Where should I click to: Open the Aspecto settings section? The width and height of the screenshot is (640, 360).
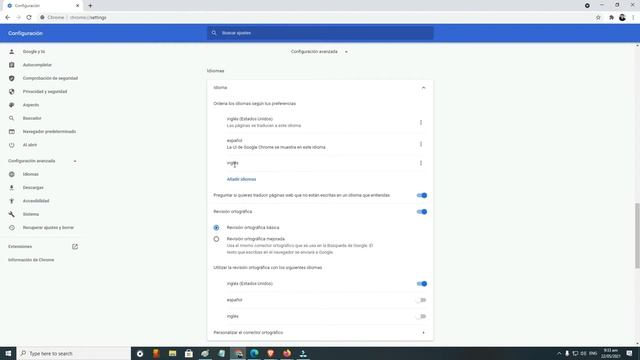(x=31, y=105)
